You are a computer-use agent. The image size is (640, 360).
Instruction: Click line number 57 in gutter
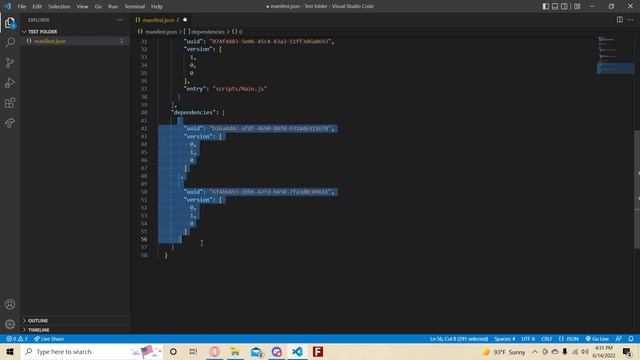144,247
